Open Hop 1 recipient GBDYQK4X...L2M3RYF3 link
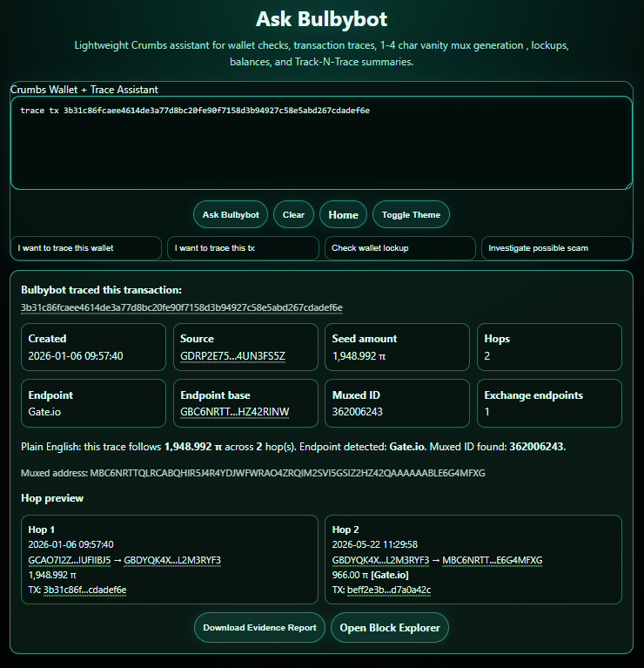This screenshot has height=668, width=644. [172, 560]
